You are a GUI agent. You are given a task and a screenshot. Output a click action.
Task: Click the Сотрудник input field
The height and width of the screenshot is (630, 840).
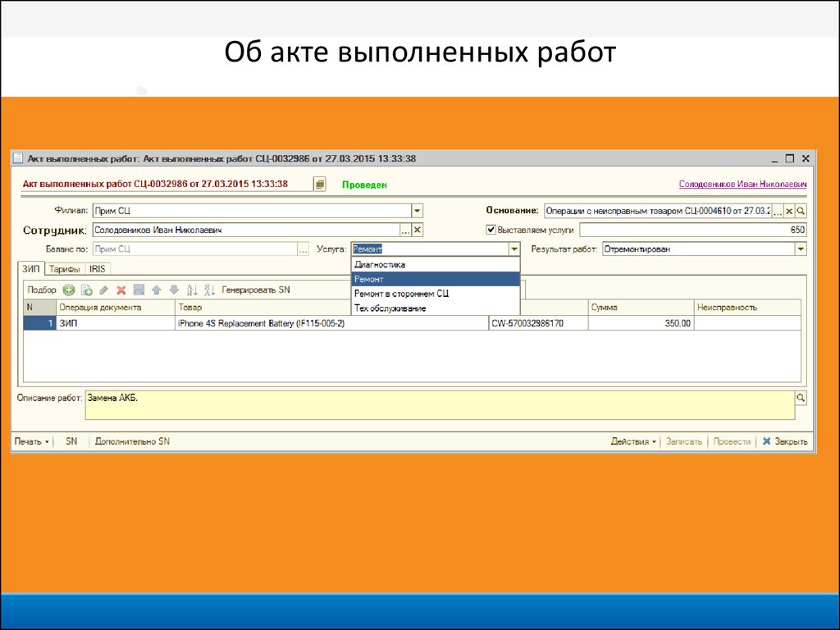pyautogui.click(x=246, y=230)
